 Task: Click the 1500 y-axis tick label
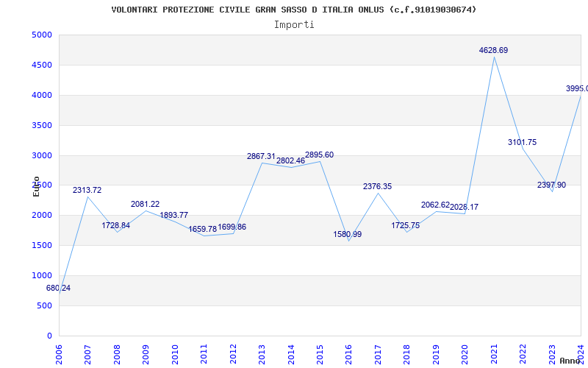pos(42,246)
